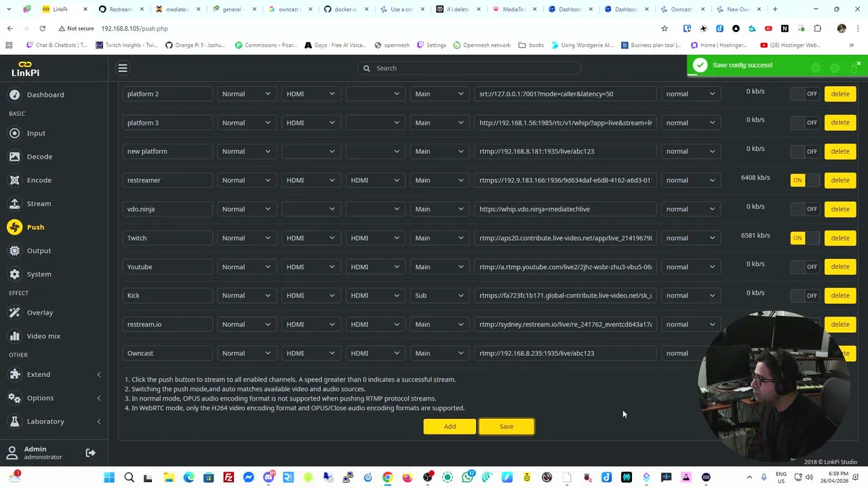Click the Admin user avatar icon
This screenshot has width=868, height=488.
click(12, 453)
